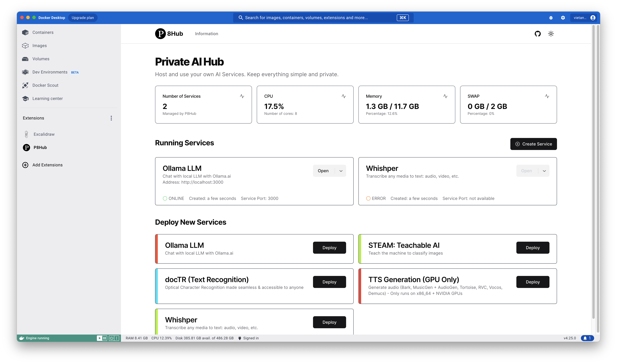Pause the Docker engine via pause control
This screenshot has height=364, width=617.
point(105,338)
